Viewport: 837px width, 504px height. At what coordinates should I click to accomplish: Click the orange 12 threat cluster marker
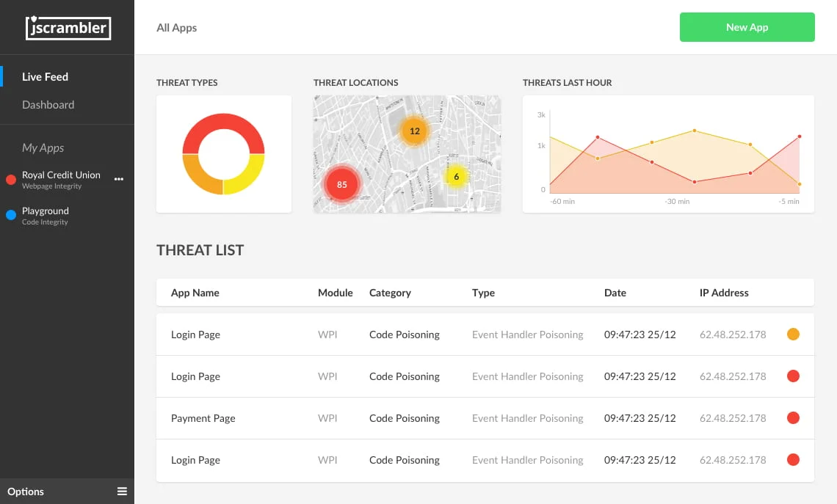click(414, 131)
